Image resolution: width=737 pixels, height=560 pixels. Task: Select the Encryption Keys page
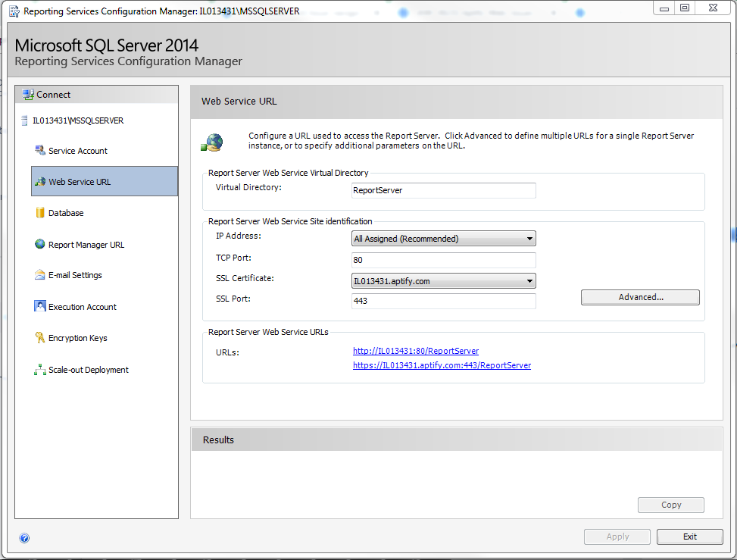click(x=78, y=337)
